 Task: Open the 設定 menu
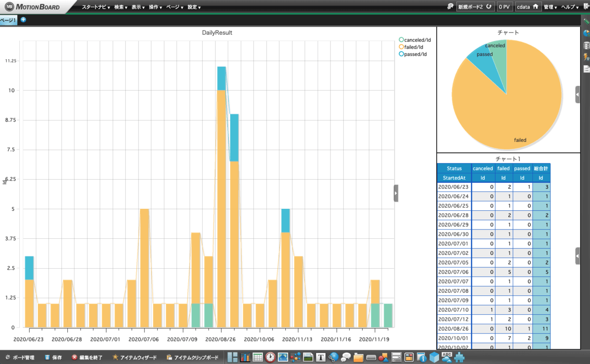(194, 7)
